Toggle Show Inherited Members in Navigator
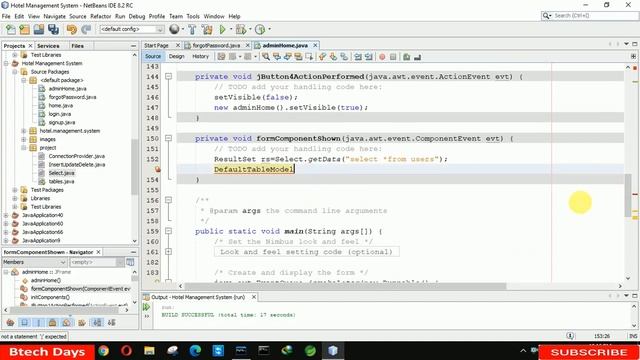640x360 pixels. click(x=10, y=322)
